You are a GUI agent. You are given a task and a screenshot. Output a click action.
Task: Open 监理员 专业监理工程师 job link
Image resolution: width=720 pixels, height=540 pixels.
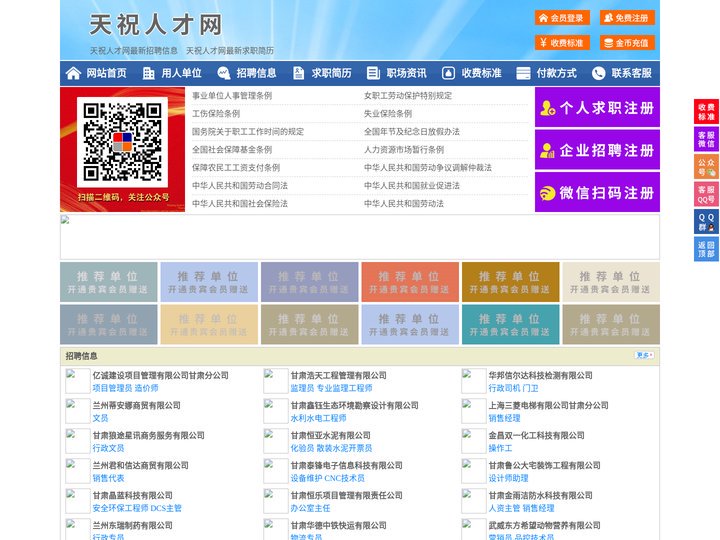point(331,388)
